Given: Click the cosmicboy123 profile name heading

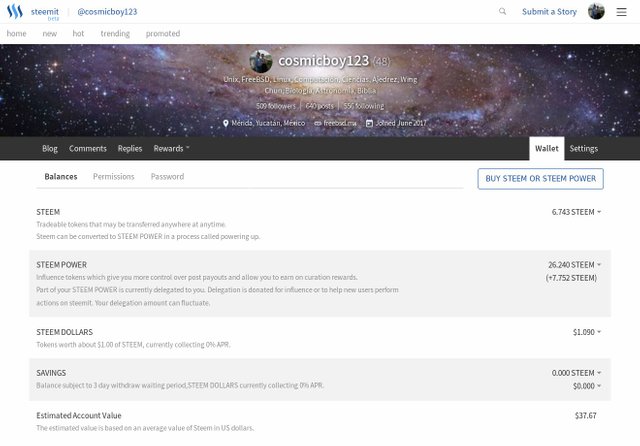Looking at the screenshot, I should [x=323, y=61].
